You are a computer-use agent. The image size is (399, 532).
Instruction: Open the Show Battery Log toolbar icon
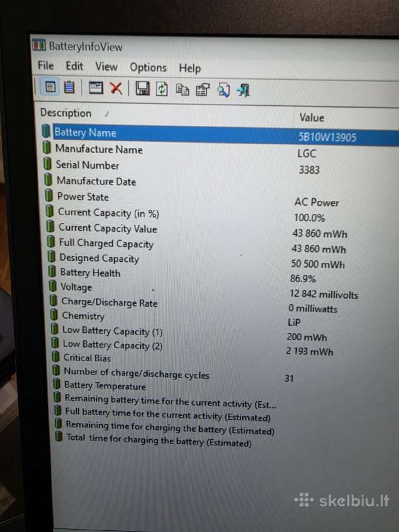click(x=69, y=87)
